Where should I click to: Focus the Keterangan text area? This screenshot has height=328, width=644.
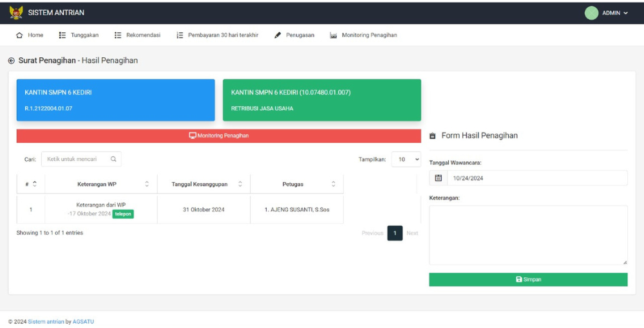pyautogui.click(x=528, y=235)
